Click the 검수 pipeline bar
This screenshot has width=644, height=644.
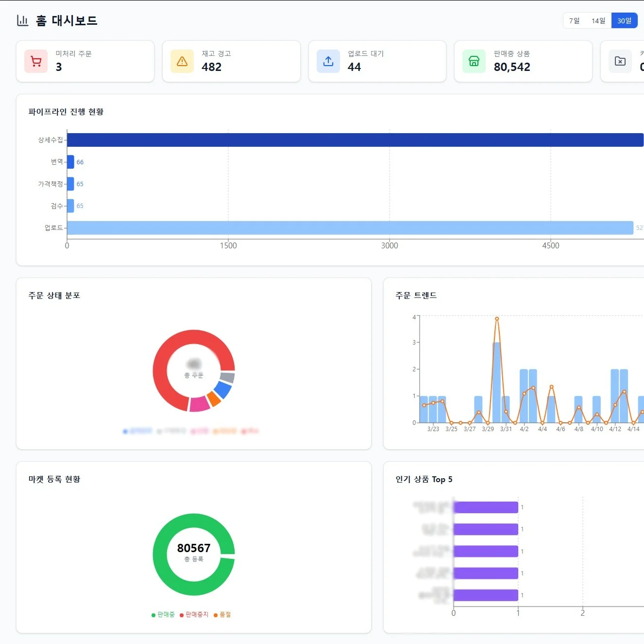coord(70,206)
